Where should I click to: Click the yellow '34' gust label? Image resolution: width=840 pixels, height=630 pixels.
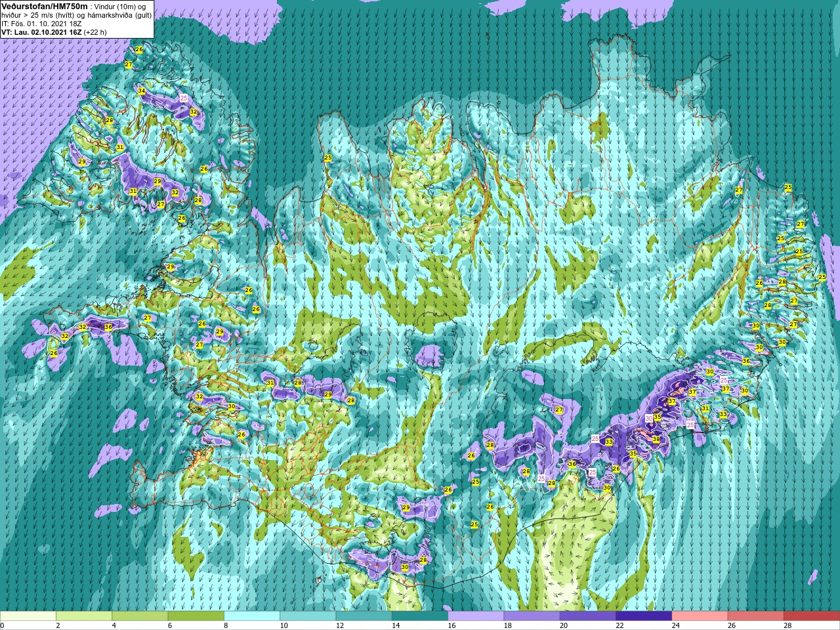[141, 91]
